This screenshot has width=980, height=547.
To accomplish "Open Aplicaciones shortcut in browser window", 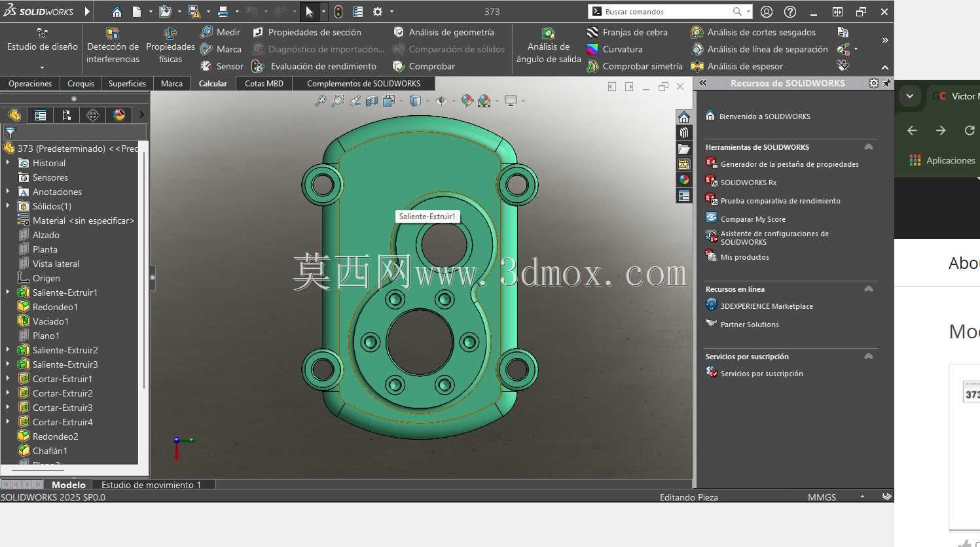I will pyautogui.click(x=943, y=160).
